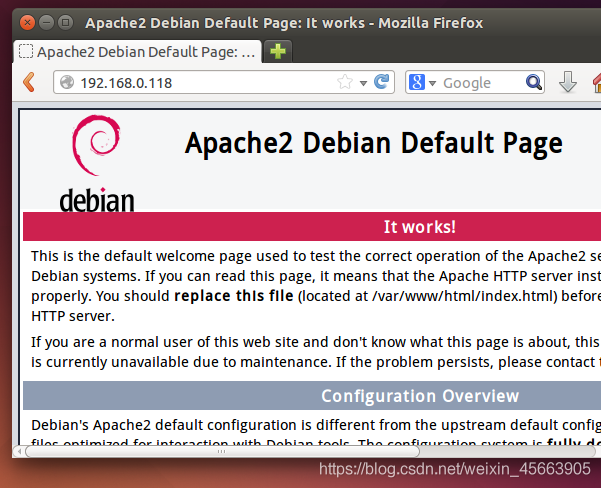The width and height of the screenshot is (601, 488).
Task: Click the left scroll arrow of horizontal scrollbar
Action: coord(19,451)
